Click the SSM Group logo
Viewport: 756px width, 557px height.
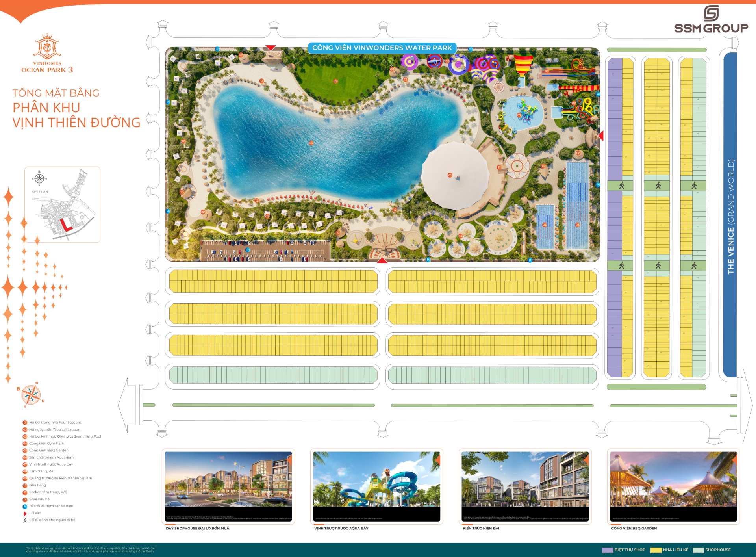711,19
